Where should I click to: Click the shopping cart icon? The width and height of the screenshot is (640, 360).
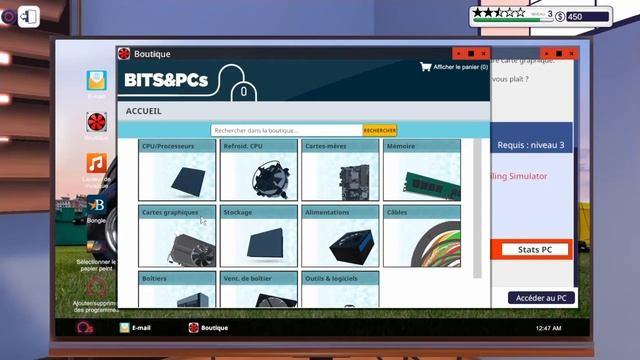(425, 67)
